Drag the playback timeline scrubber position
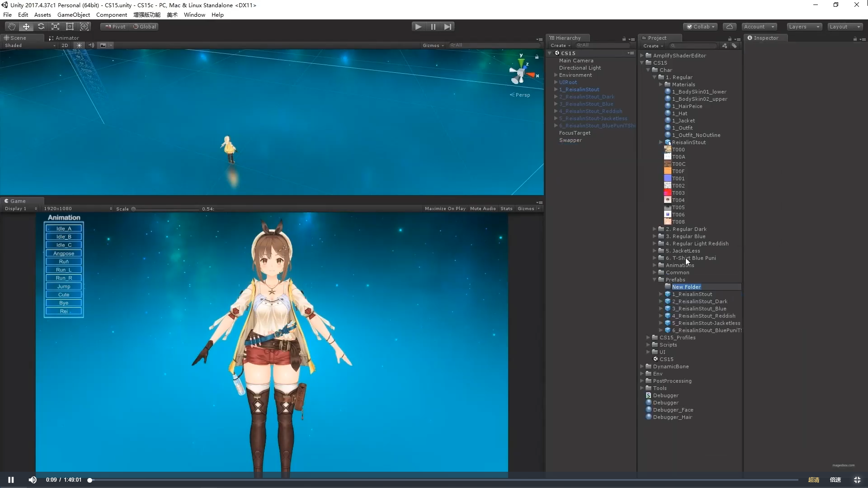 [x=90, y=480]
